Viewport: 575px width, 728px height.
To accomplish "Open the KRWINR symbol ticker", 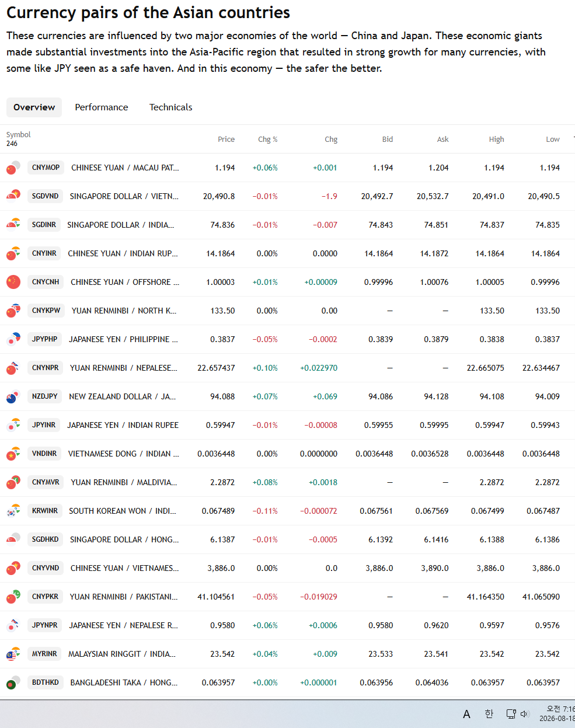I will pos(45,511).
